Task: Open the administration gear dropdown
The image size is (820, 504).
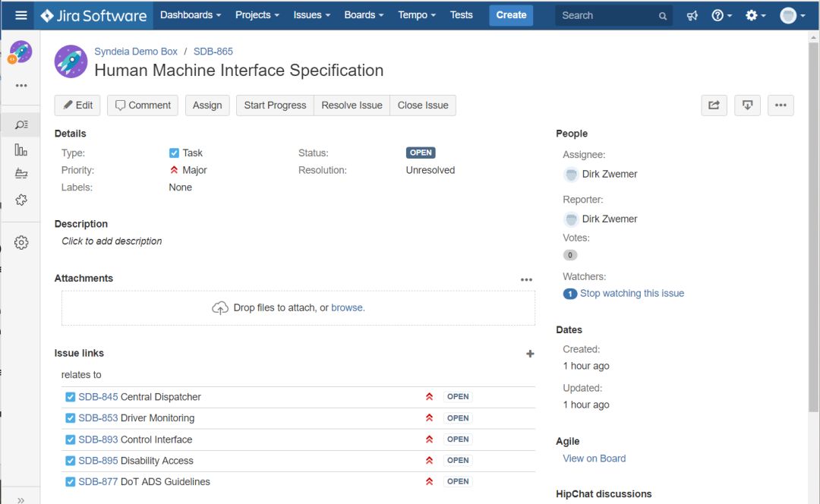Action: [755, 15]
